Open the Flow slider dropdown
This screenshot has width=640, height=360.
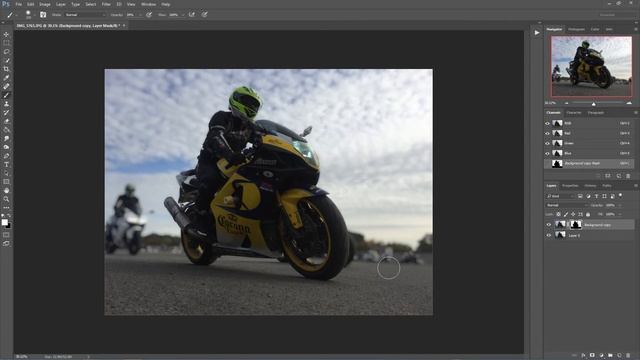[x=182, y=15]
